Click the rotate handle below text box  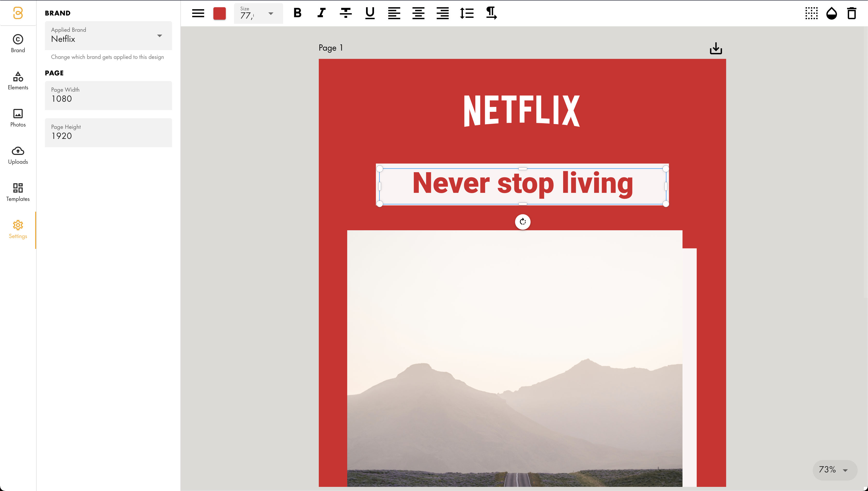tap(523, 221)
